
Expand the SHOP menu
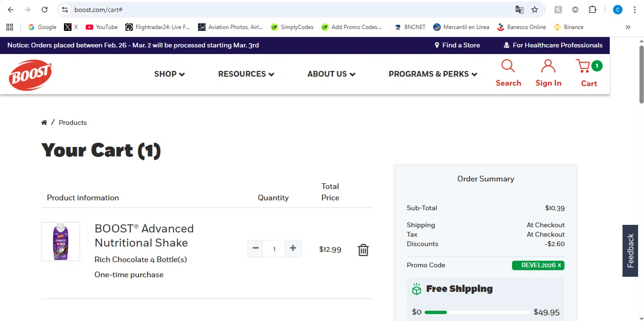[170, 74]
